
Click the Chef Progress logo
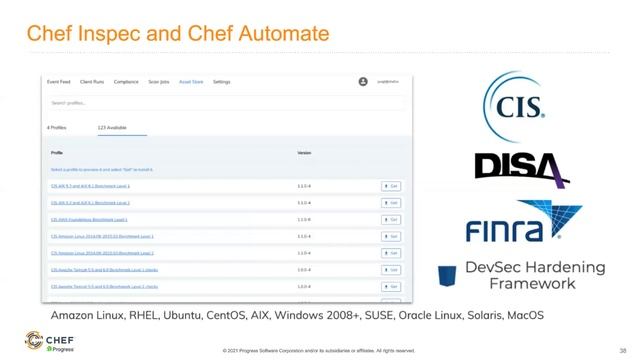tap(49, 341)
